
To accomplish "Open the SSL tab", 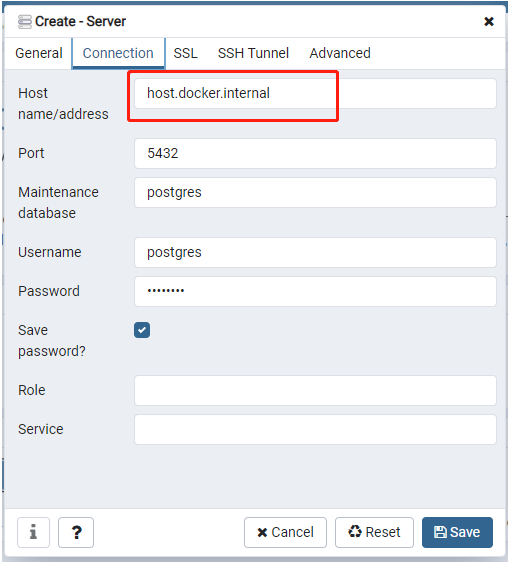I will click(x=185, y=53).
